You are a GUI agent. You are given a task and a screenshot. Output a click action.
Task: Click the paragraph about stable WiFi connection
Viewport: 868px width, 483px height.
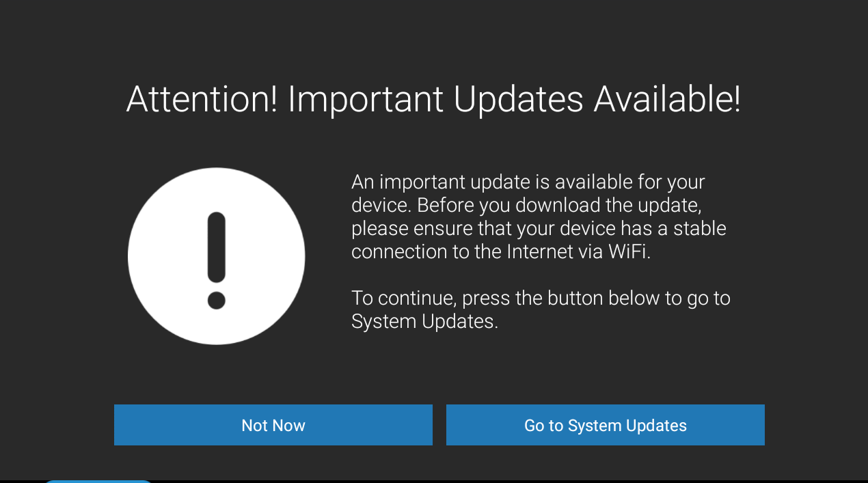[x=539, y=217]
